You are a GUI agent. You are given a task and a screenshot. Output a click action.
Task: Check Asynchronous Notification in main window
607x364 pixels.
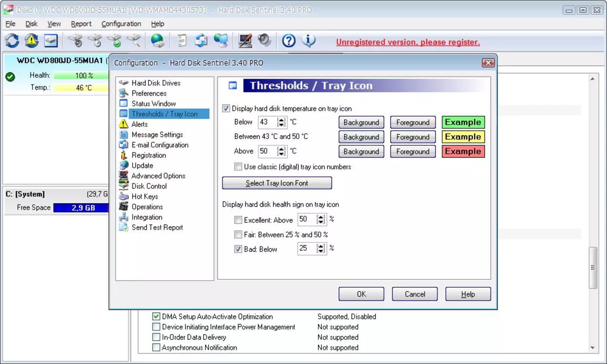(156, 348)
